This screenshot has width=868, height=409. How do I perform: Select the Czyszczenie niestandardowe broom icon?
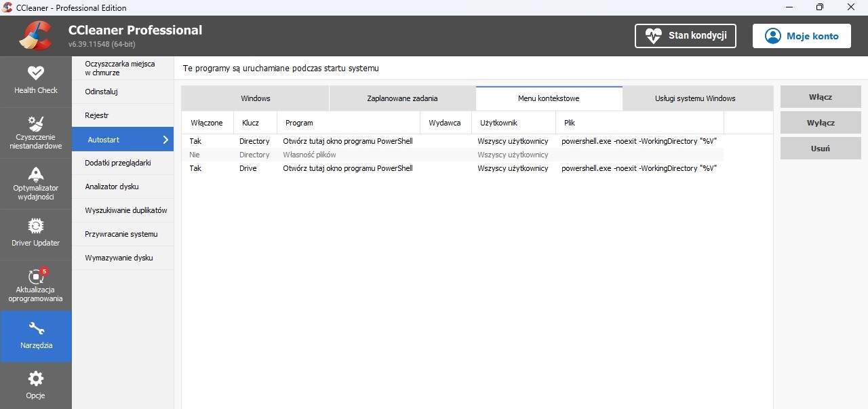pos(36,123)
